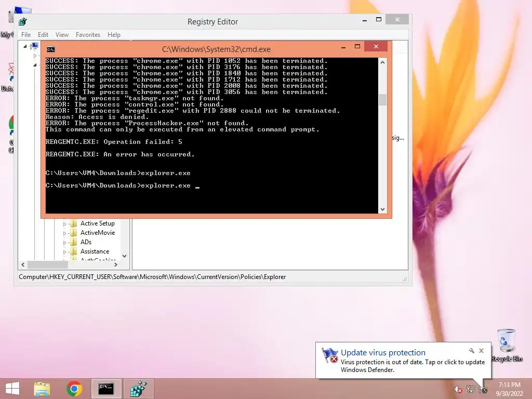The width and height of the screenshot is (532, 399).
Task: Click the network tray icon
Action: point(471,389)
